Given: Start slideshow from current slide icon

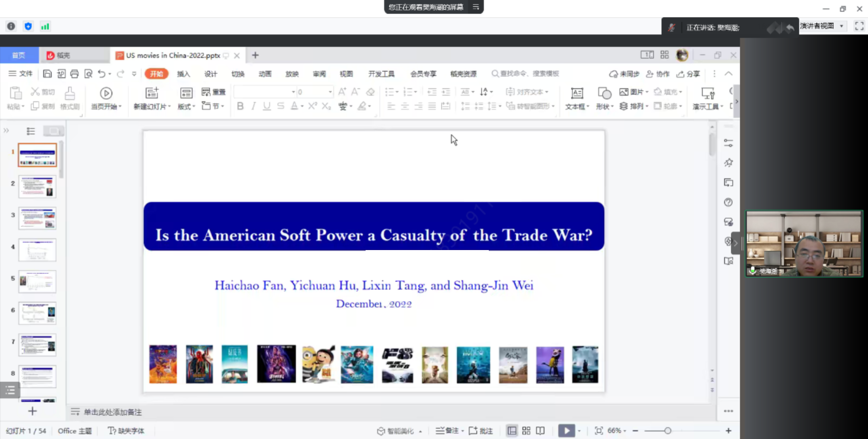Looking at the screenshot, I should (106, 98).
